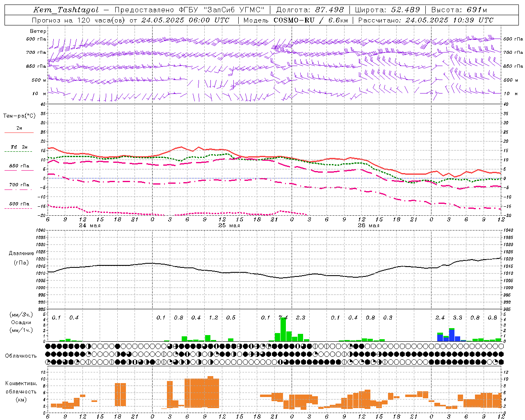This screenshot has height=420, width=525.
Task: Click the model label COSMO-RU / 6.6км
Action: [310, 20]
